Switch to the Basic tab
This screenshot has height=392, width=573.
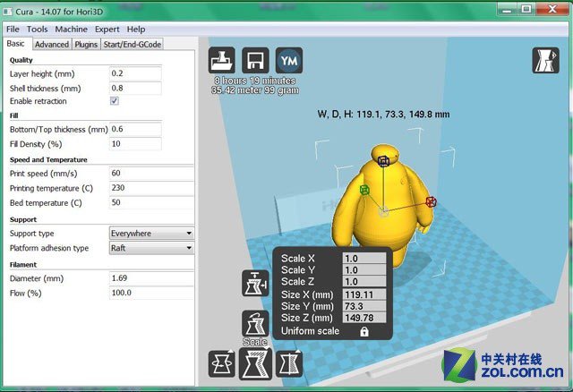click(x=16, y=44)
